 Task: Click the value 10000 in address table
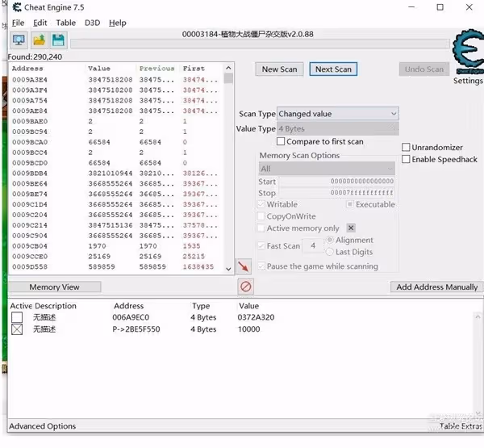click(x=248, y=329)
